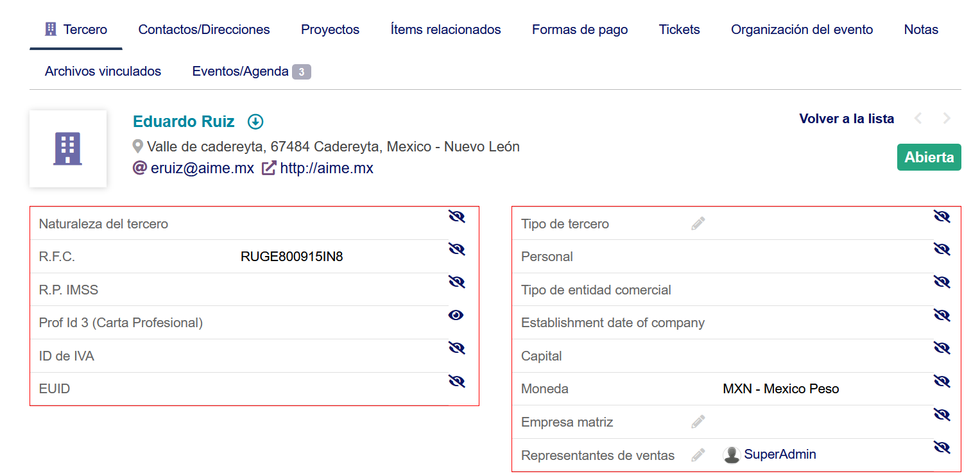Click the external link icon before http://aime.mx
Screen dimensions: 980x476
(x=269, y=168)
